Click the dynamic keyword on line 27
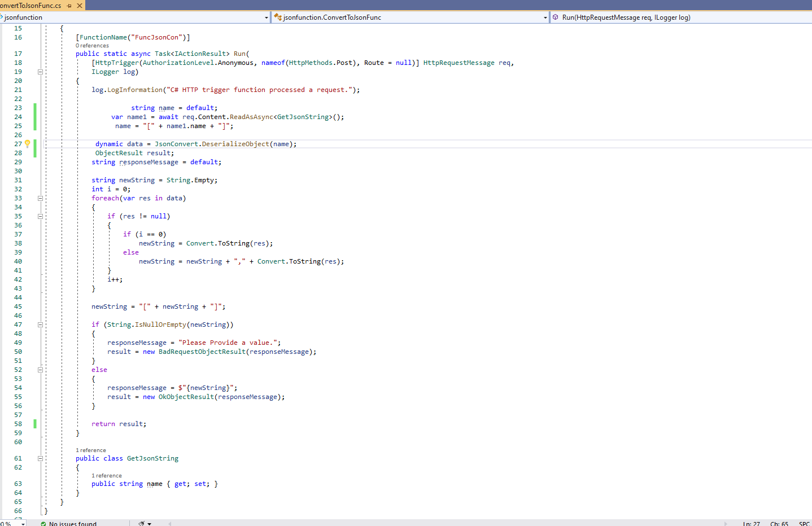Image resolution: width=812 pixels, height=526 pixels. click(109, 144)
